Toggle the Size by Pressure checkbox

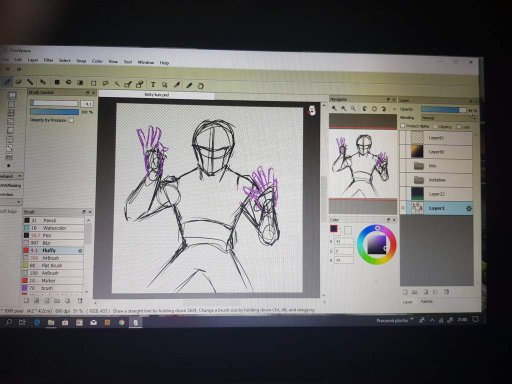click(71, 120)
